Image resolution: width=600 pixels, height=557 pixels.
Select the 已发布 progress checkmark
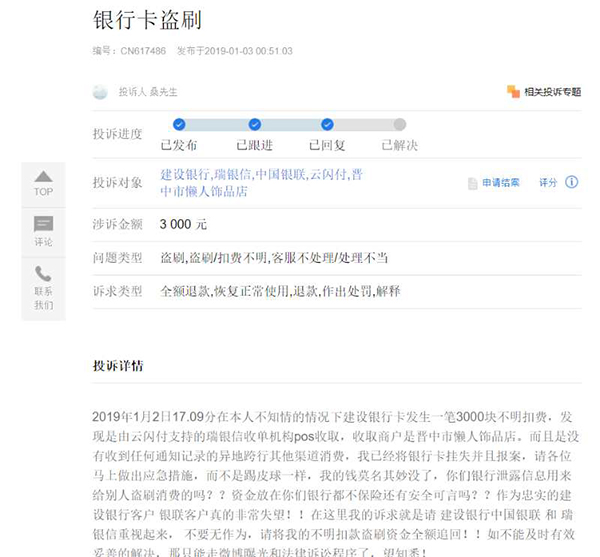(x=179, y=124)
